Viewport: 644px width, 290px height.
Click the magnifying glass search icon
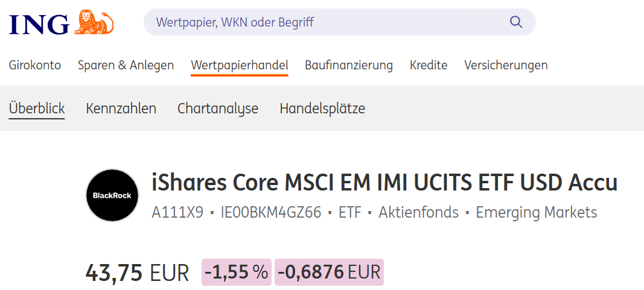click(515, 22)
